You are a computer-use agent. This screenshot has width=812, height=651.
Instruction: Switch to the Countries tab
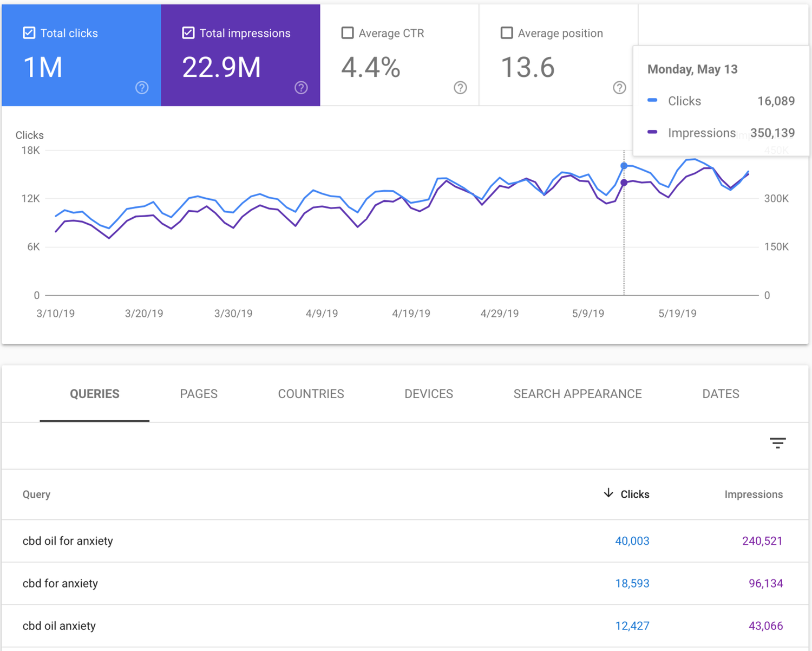(311, 394)
